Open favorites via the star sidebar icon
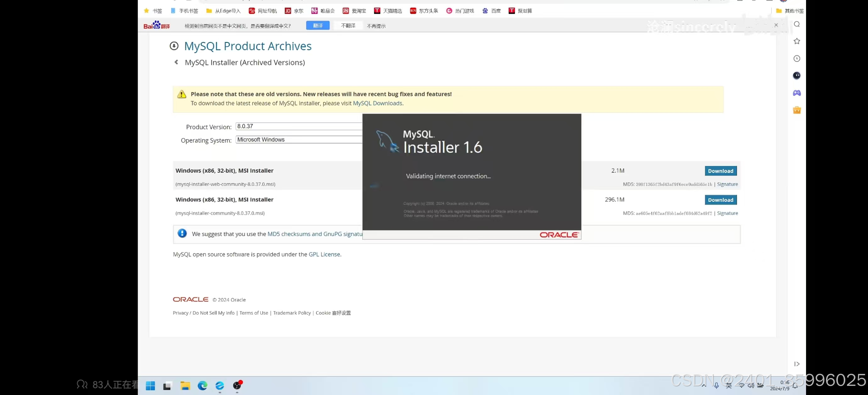868x395 pixels. pos(797,41)
